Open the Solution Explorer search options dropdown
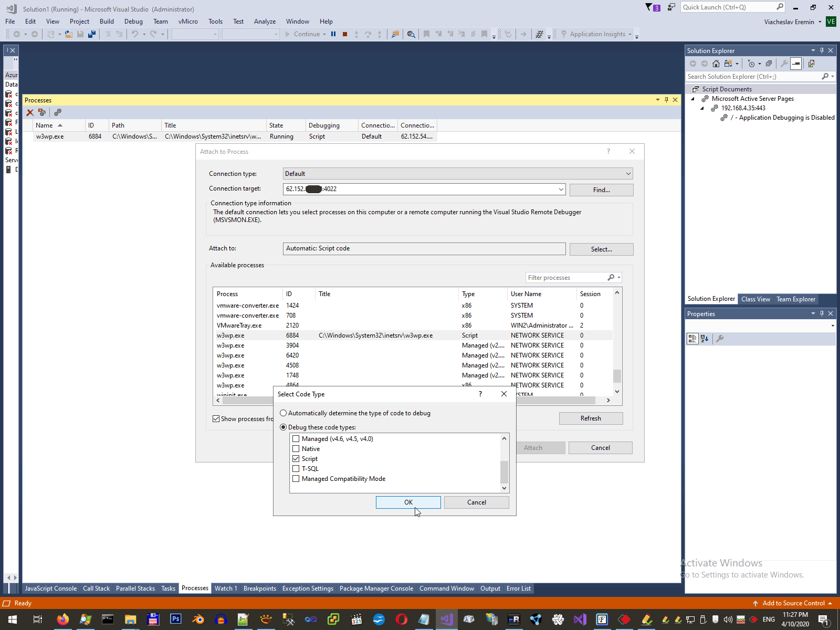This screenshot has width=840, height=630. pyautogui.click(x=833, y=77)
